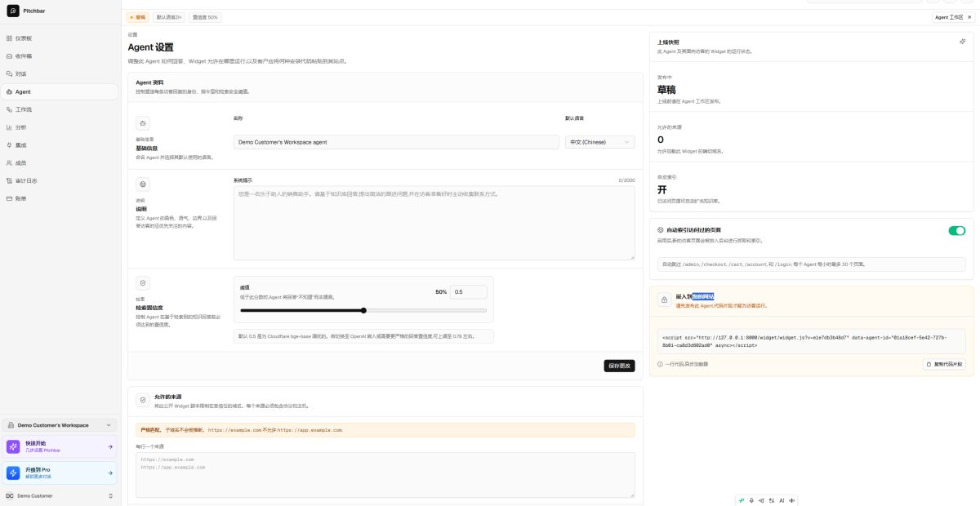
Task: Click the 50% threshold value label
Action: (441, 291)
